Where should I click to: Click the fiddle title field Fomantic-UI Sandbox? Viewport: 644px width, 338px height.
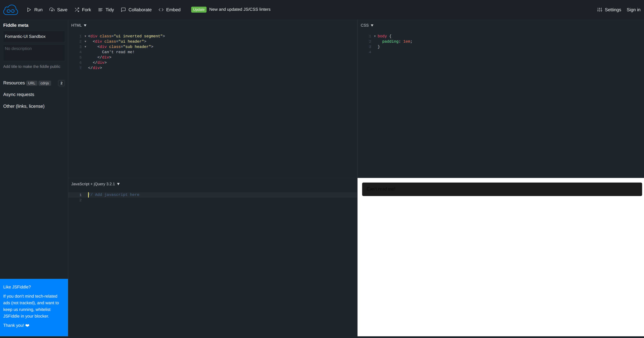34,36
